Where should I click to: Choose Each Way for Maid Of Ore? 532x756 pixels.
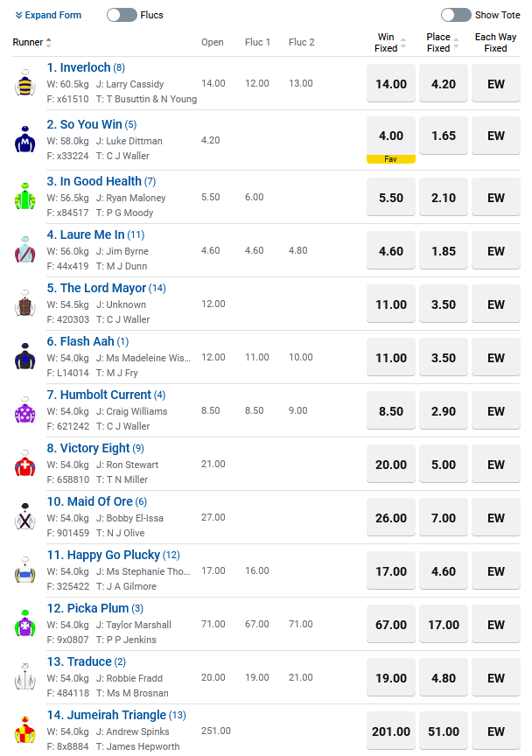pyautogui.click(x=496, y=518)
